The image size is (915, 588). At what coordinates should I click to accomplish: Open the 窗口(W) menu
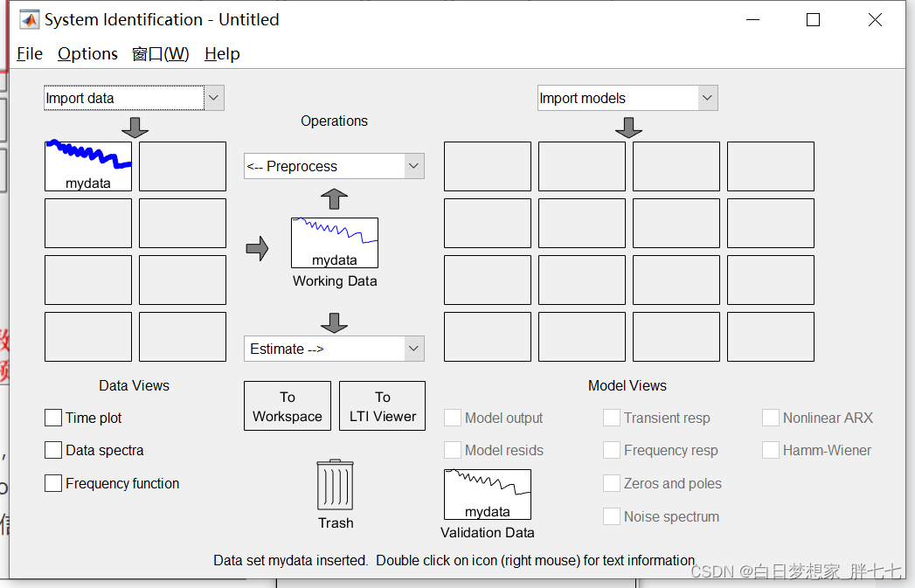point(161,53)
